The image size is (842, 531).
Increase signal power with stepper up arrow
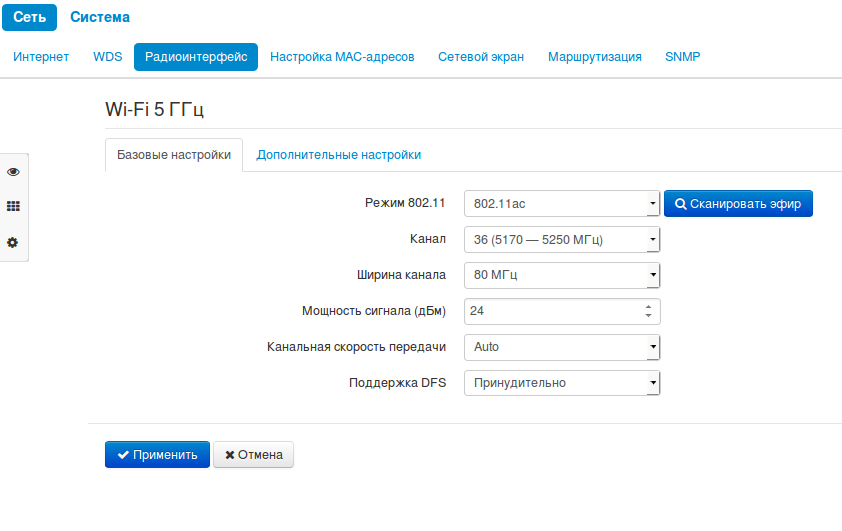648,307
